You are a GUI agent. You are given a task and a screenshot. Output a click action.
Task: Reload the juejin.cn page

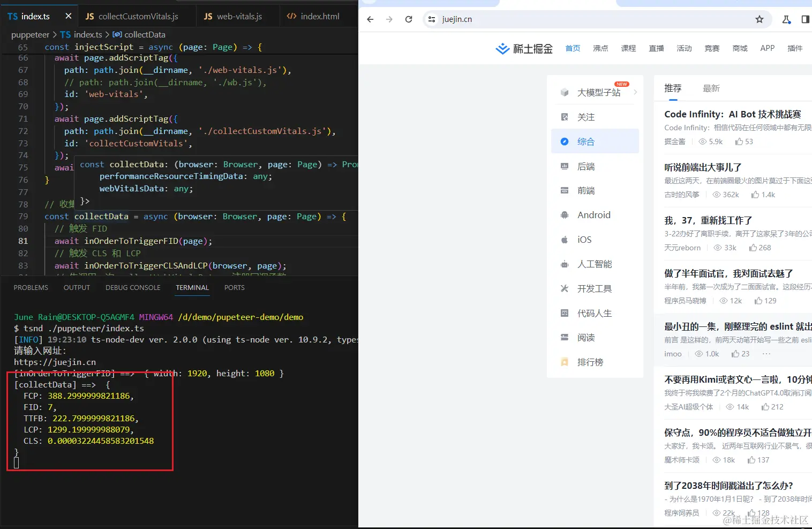(x=409, y=19)
